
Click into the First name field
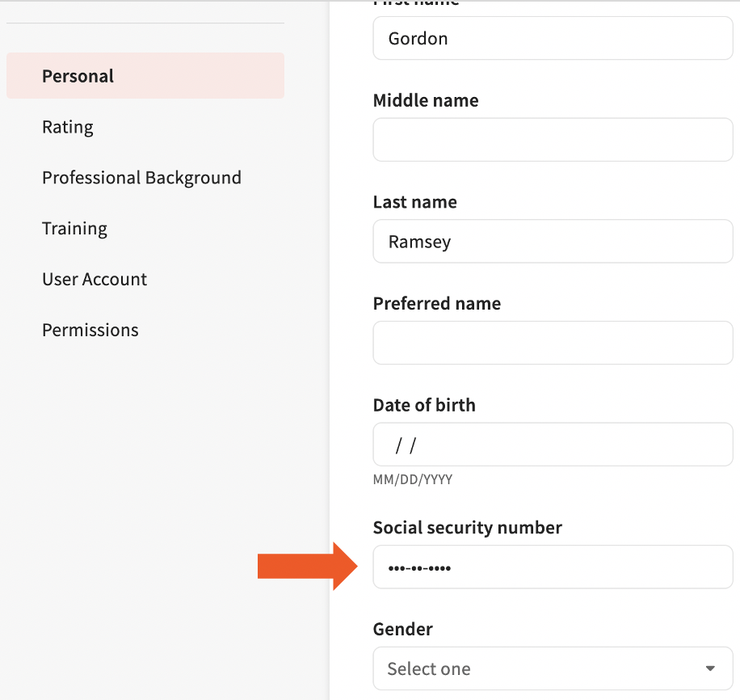click(553, 38)
